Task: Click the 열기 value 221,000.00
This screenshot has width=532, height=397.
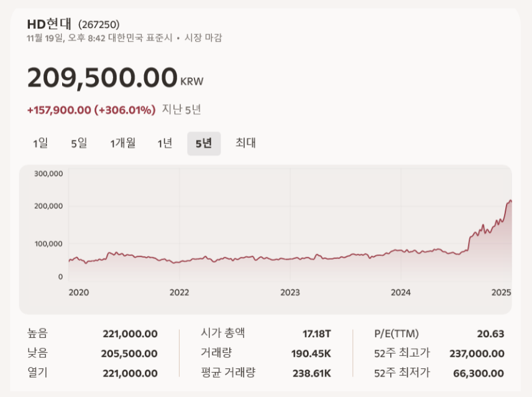Action: click(131, 373)
